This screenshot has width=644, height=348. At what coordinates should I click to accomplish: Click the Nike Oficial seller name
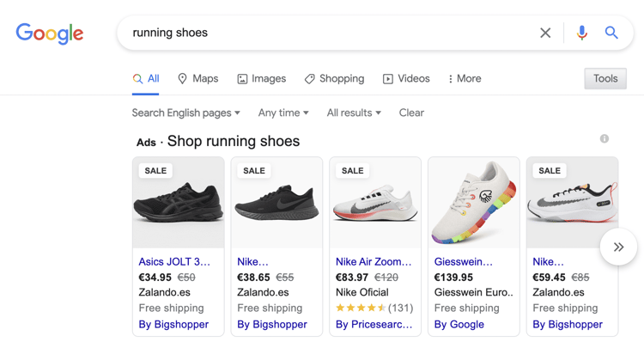(x=361, y=292)
